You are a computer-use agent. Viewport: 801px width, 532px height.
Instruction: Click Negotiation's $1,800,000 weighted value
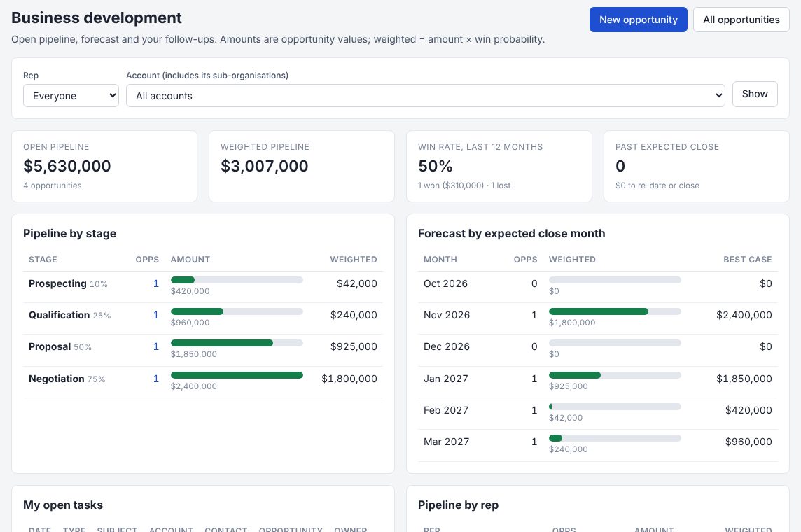coord(349,379)
